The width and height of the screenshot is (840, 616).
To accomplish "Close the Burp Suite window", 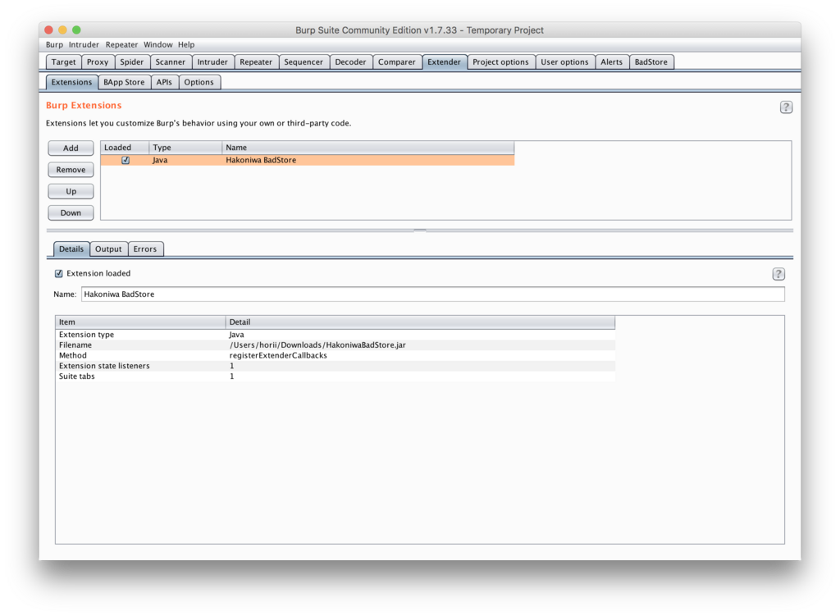I will pos(48,30).
